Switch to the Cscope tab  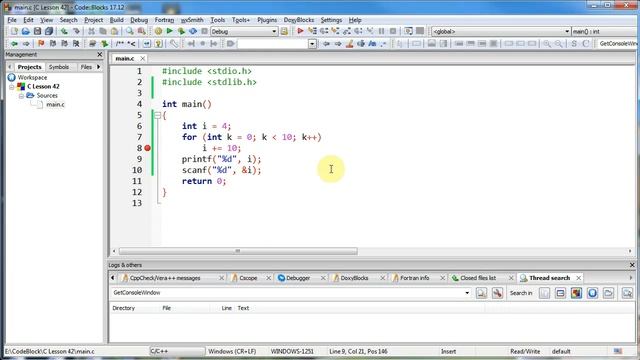[248, 278]
